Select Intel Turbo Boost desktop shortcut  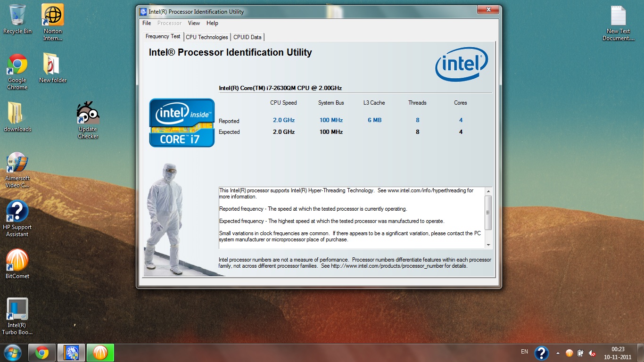17,316
